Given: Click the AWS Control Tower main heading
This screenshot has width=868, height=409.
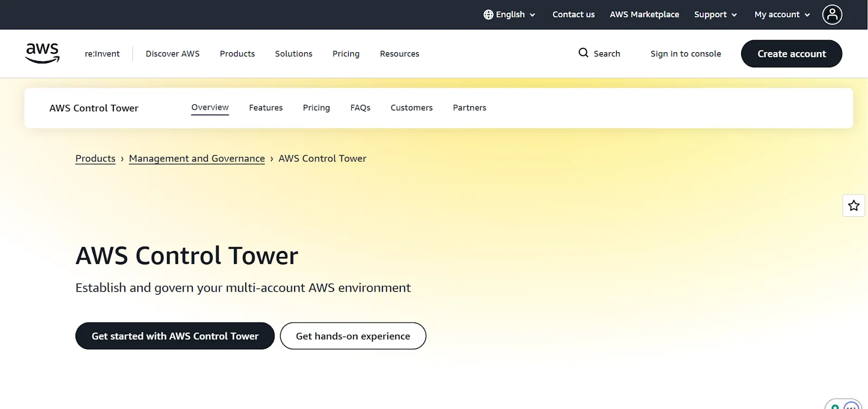Looking at the screenshot, I should 187,255.
